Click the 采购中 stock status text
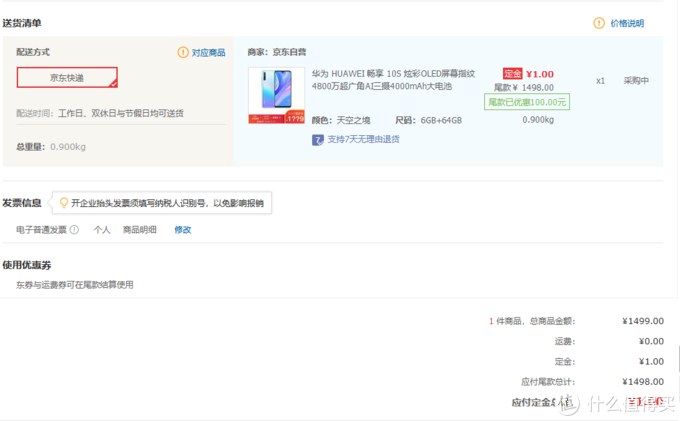The width and height of the screenshot is (680, 421). point(636,81)
